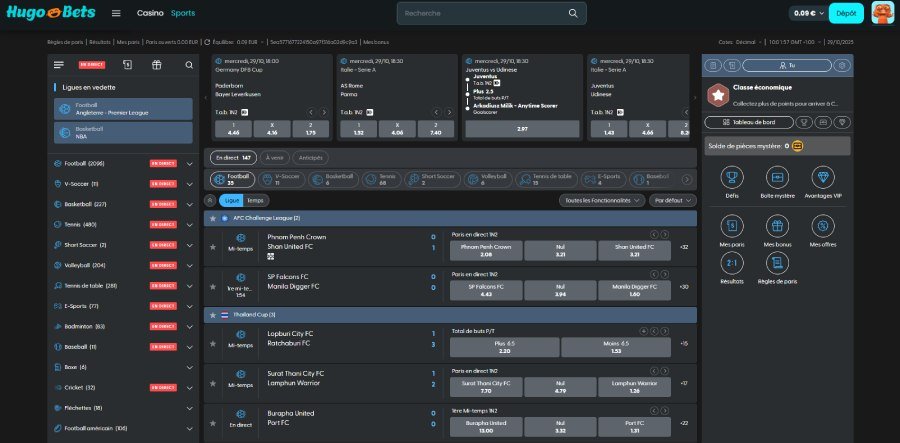Screen dimensions: 900x443
Task: Expand the Tennis sidebar category
Action: point(189,225)
